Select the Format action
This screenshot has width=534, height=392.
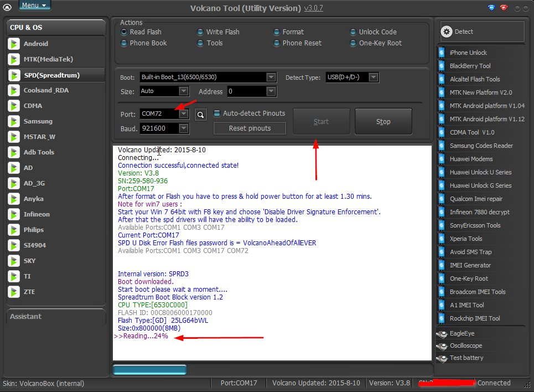(x=288, y=32)
